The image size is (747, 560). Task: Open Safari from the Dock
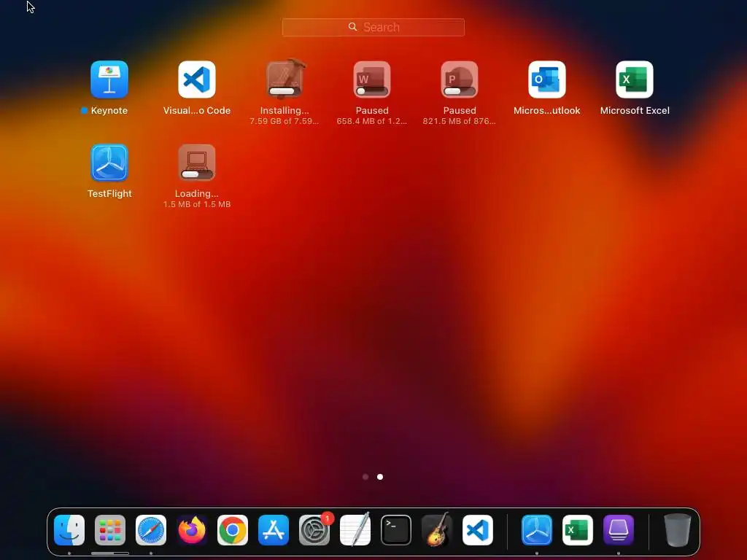coord(151,530)
